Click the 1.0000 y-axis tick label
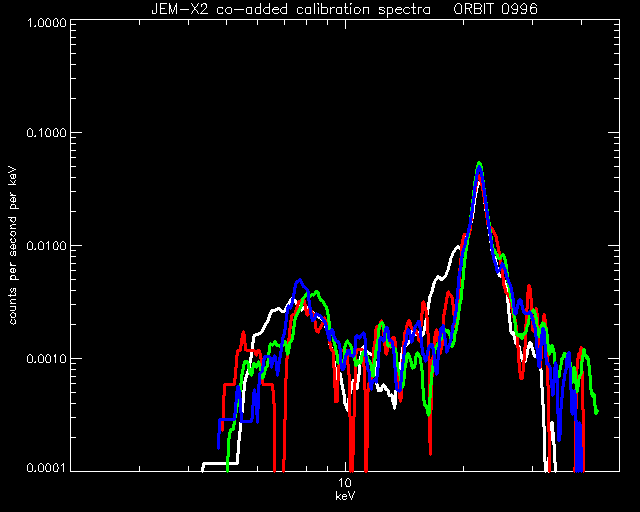This screenshot has height=512, width=640. [46, 22]
